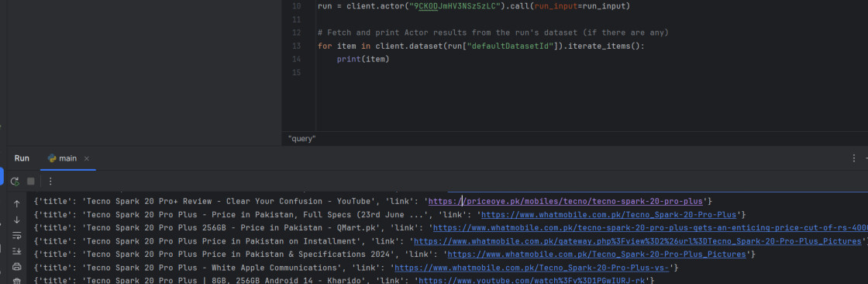This screenshot has height=284, width=868.
Task: Click line number 12 in gutter
Action: [296, 33]
